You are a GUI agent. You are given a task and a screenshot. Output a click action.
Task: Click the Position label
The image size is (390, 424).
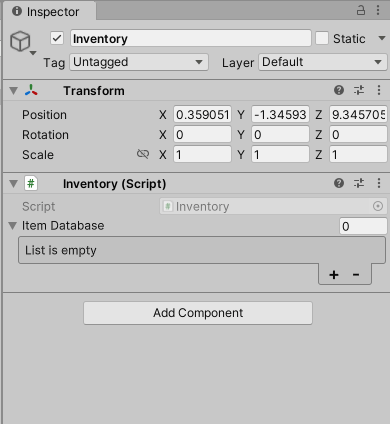coord(44,115)
